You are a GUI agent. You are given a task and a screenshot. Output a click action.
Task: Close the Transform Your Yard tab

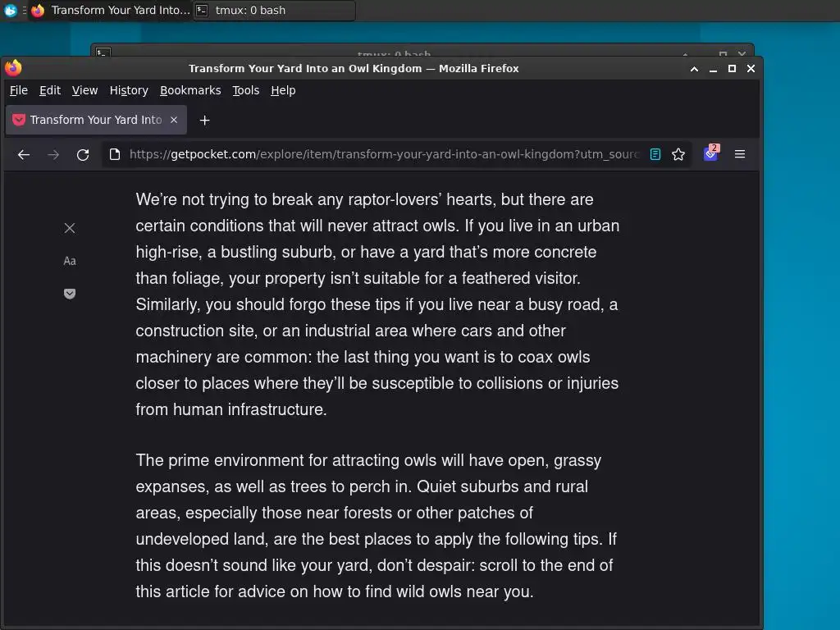[x=174, y=120]
